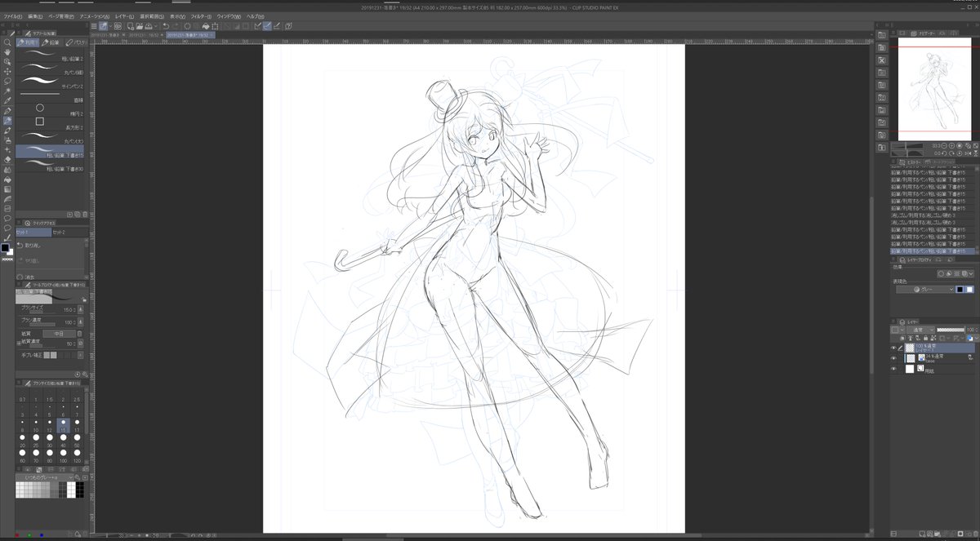Open layer blending mode dropdown
The height and width of the screenshot is (541, 980).
920,330
